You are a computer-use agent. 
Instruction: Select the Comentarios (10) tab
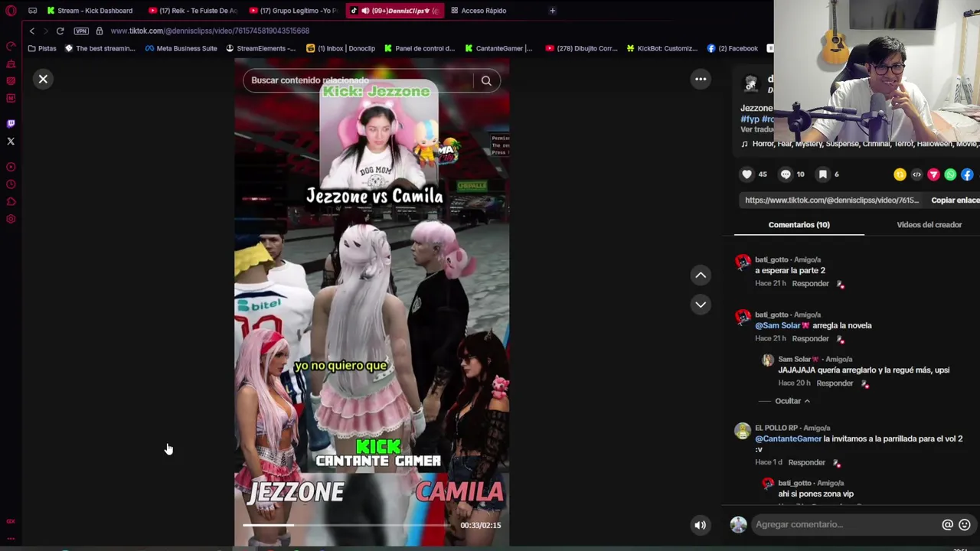pos(799,225)
